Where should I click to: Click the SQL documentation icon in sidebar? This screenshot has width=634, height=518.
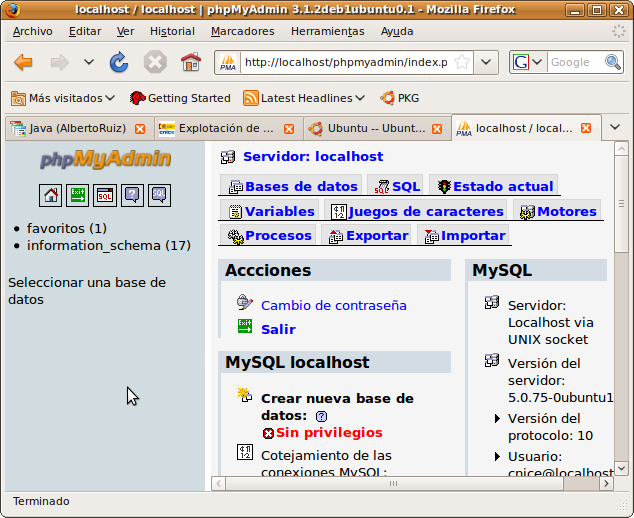click(158, 195)
